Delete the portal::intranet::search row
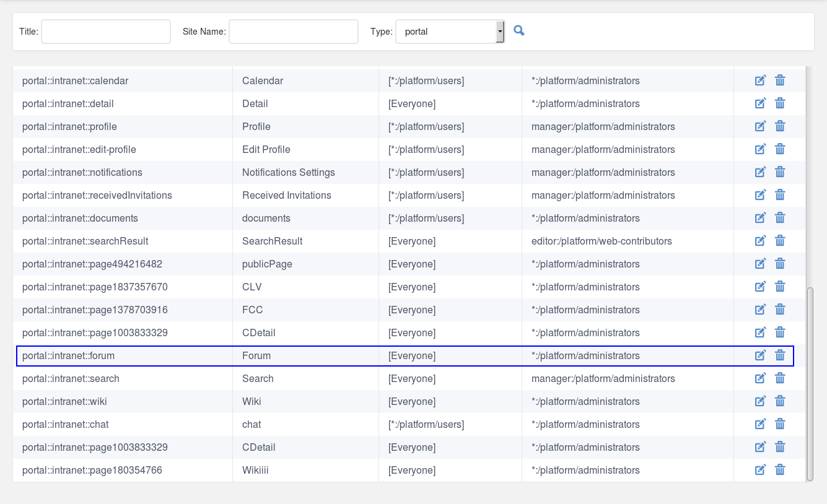 tap(780, 378)
